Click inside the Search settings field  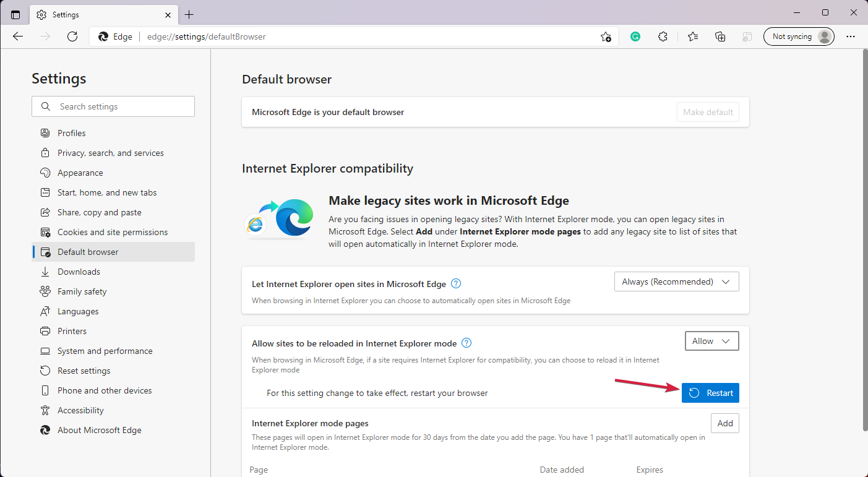tap(113, 106)
